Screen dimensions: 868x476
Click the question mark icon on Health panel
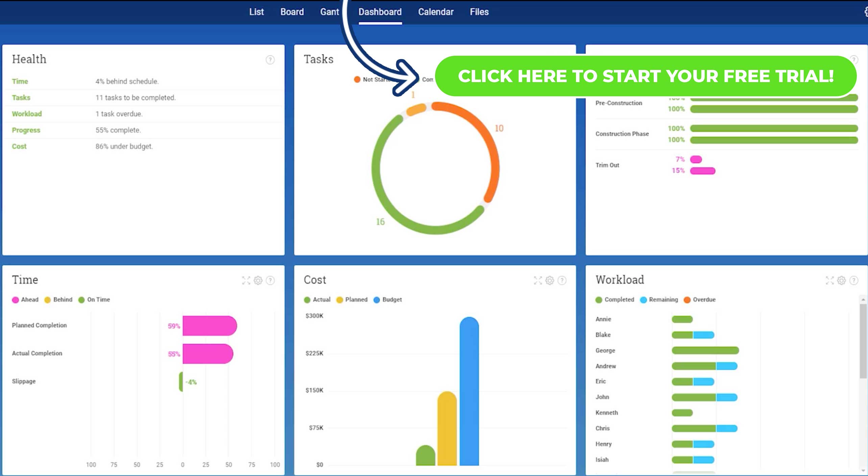coord(270,59)
